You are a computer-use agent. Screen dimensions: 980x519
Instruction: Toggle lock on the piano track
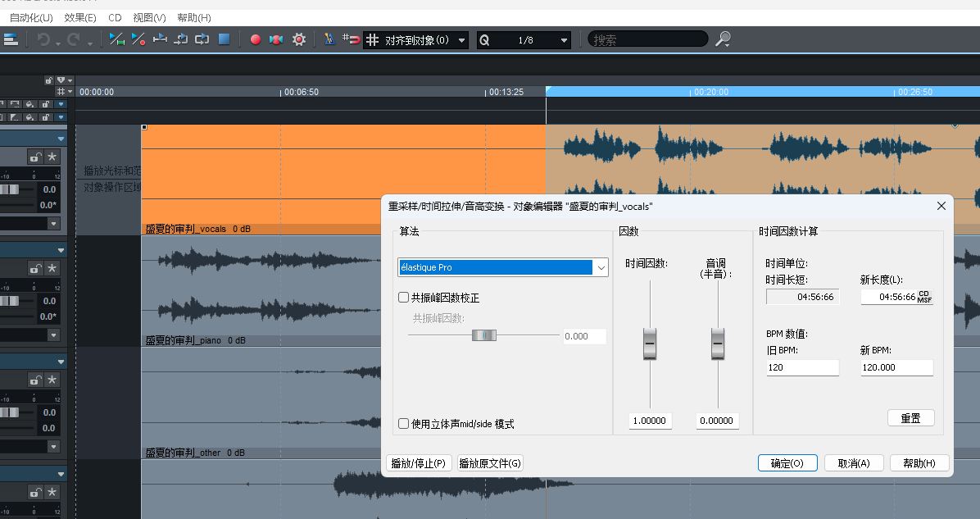(35, 268)
